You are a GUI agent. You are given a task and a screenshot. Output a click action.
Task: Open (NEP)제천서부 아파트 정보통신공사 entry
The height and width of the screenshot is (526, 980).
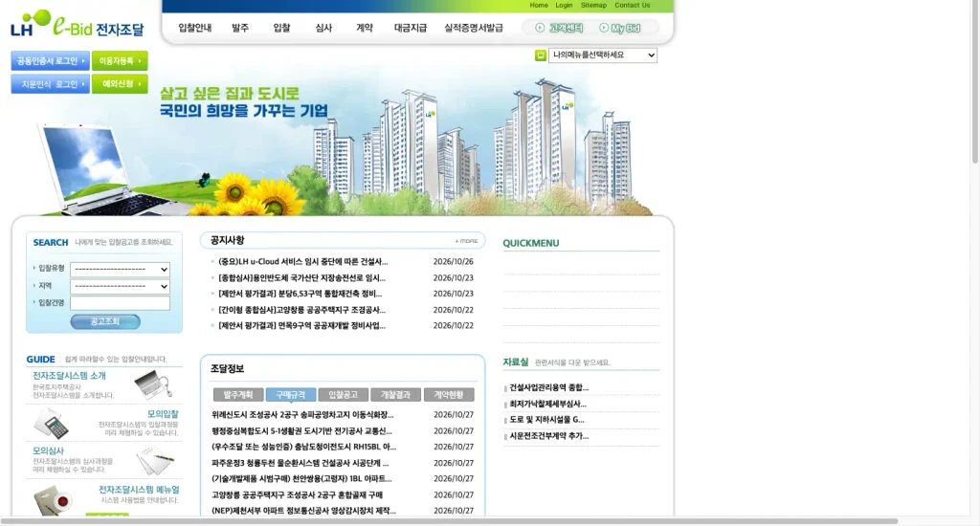(303, 511)
